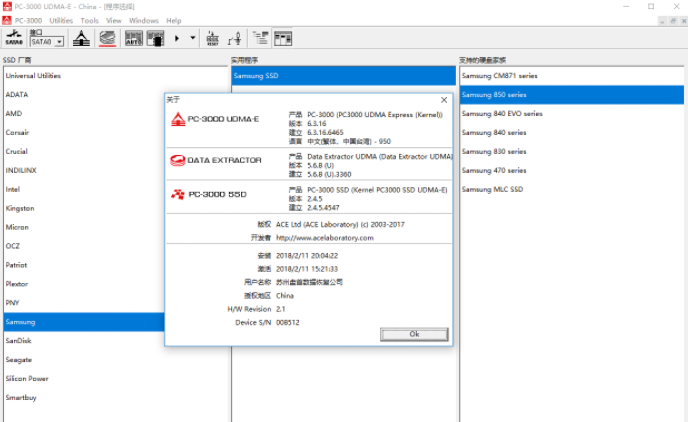Click the PC-3000 icon in menu bar
This screenshot has height=422, width=688.
pyautogui.click(x=7, y=21)
